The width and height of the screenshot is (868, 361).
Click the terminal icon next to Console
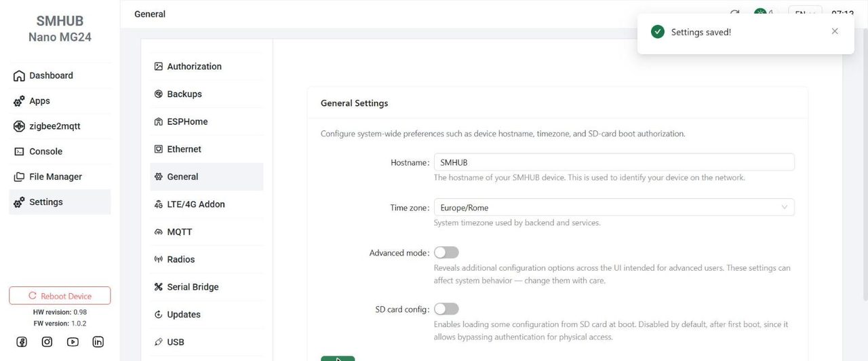coord(19,152)
